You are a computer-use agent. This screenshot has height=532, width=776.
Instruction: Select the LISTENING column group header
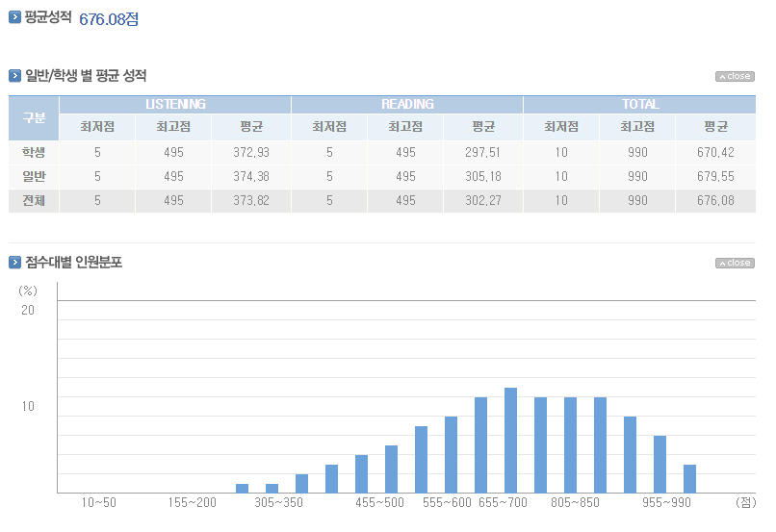tap(175, 104)
